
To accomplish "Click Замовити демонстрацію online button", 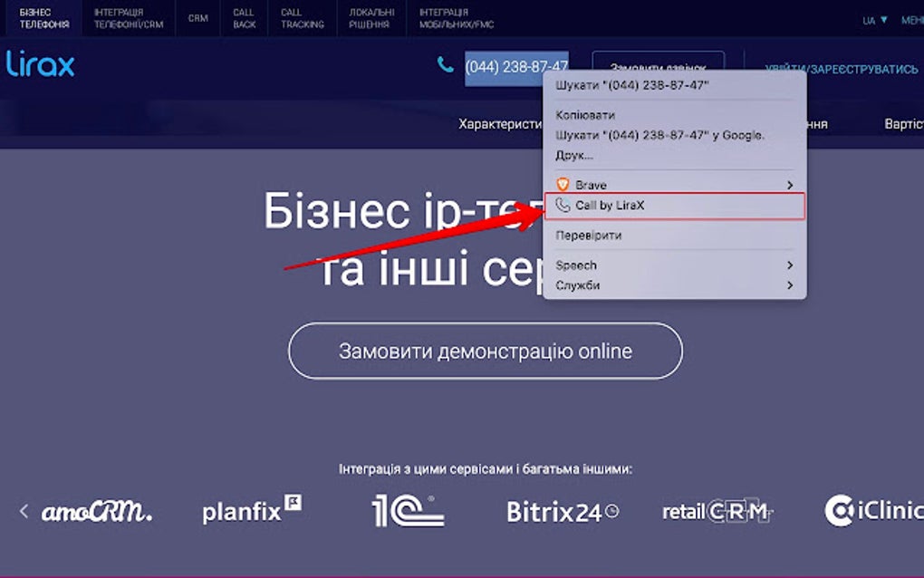I will (x=485, y=350).
